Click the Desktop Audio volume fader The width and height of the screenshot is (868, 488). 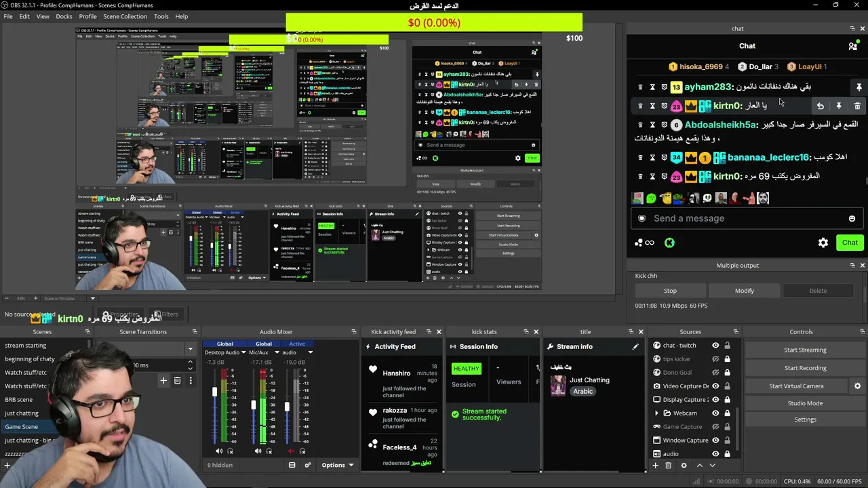pyautogui.click(x=215, y=392)
